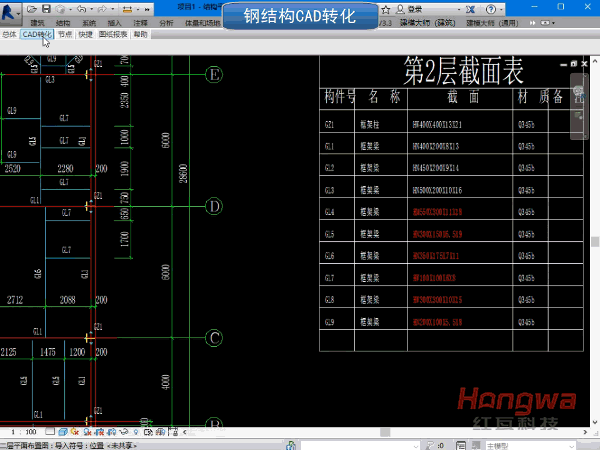Expand quick access toolbar overflow arrows
Viewport: 600px width, 450px height.
(147, 9)
